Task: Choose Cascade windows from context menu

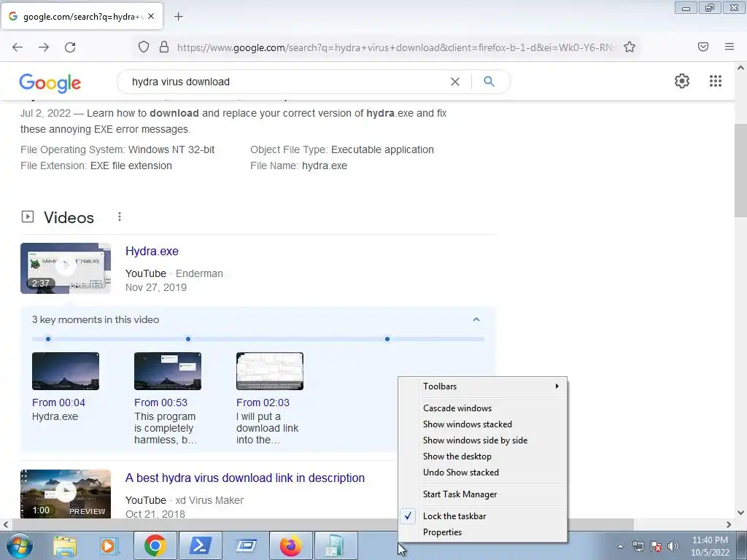Action: [483, 408]
